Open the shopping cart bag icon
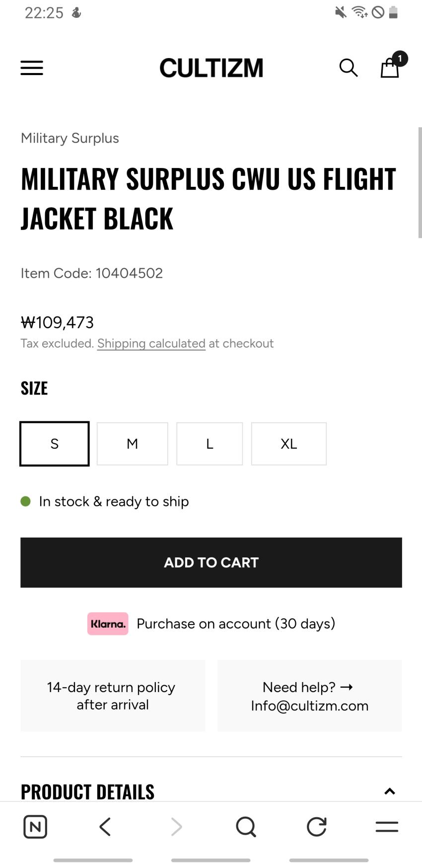The width and height of the screenshot is (422, 868). 390,67
